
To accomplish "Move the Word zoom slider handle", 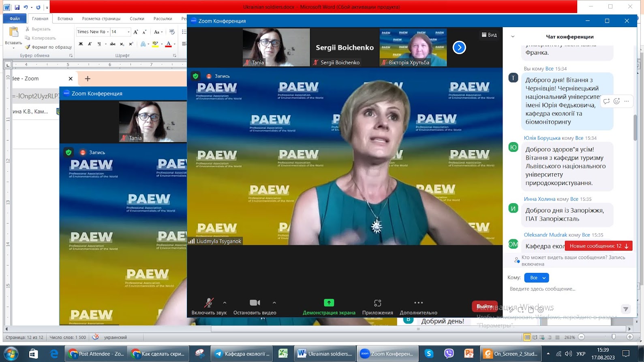I will click(x=614, y=337).
